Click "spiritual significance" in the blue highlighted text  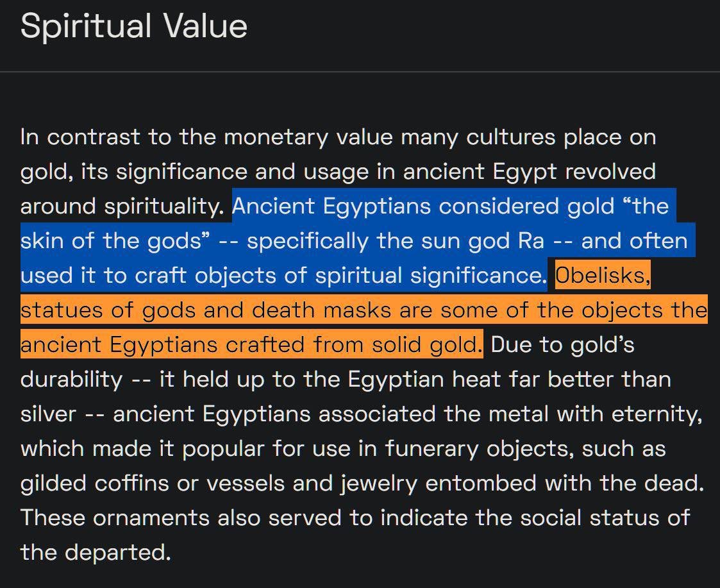pyautogui.click(x=429, y=276)
